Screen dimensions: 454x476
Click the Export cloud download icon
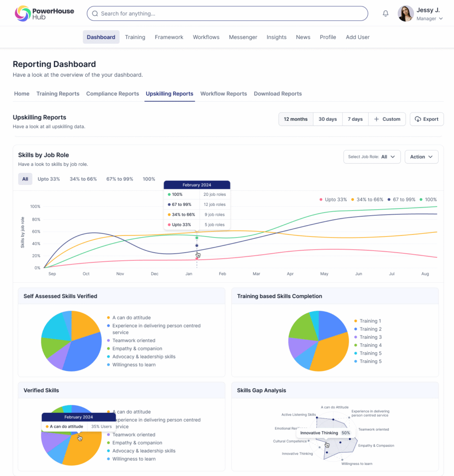pyautogui.click(x=418, y=119)
